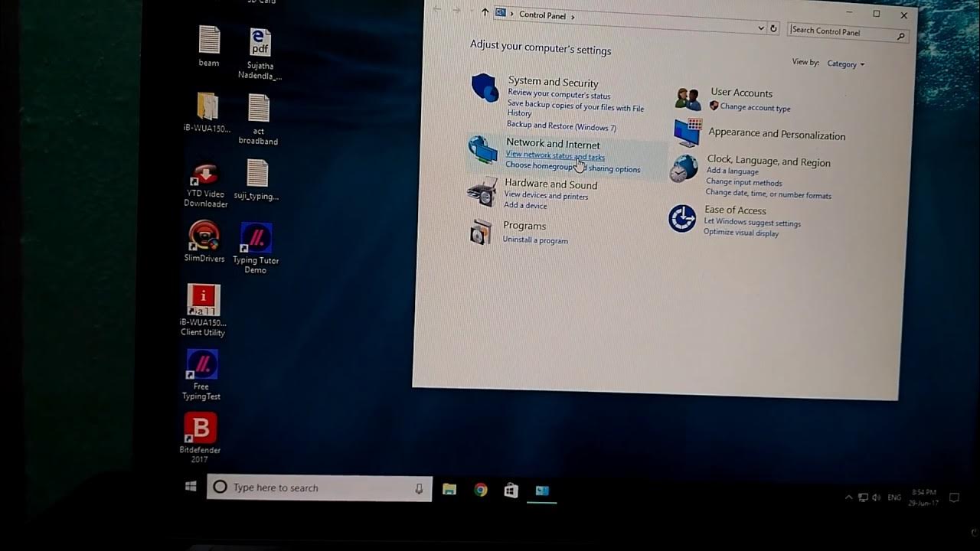This screenshot has height=551, width=980.
Task: Open the volume tray icon
Action: coord(876,497)
